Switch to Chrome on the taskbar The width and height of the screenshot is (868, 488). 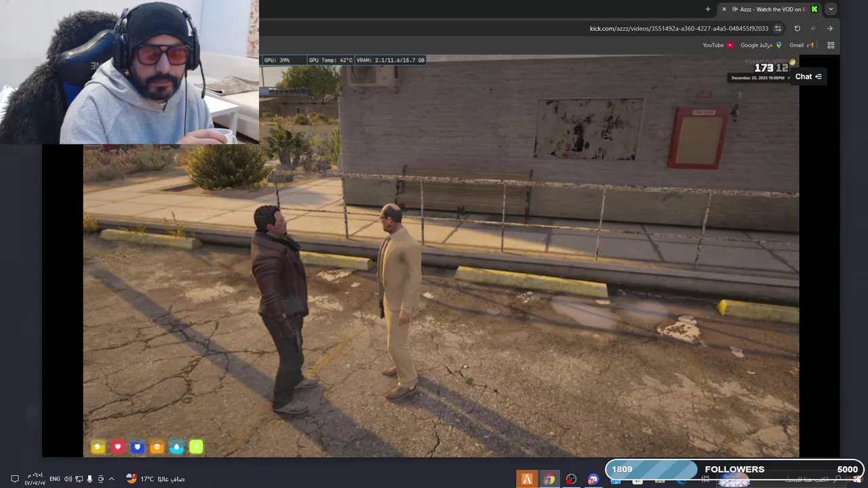(549, 479)
